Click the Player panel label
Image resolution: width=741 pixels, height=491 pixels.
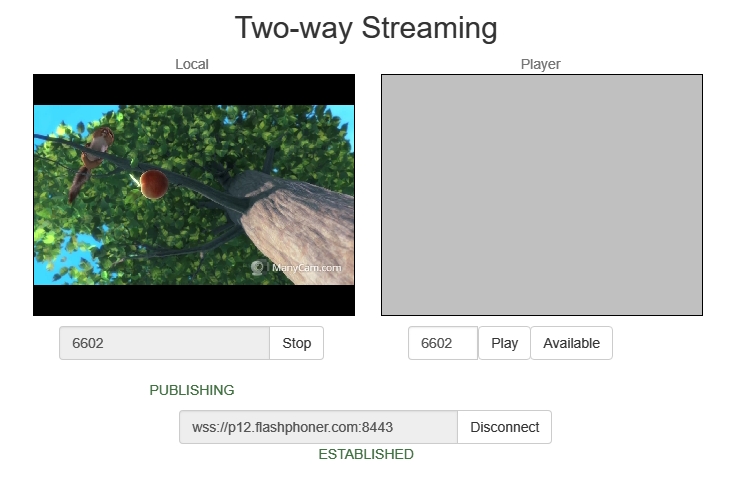(x=541, y=64)
